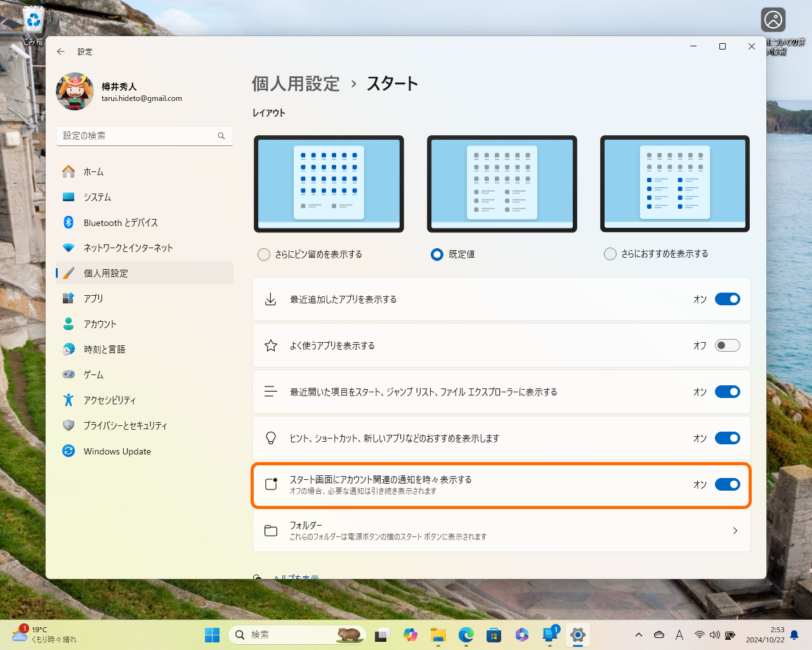This screenshot has width=812, height=650.
Task: Show hidden icons in system tray
Action: (x=639, y=634)
